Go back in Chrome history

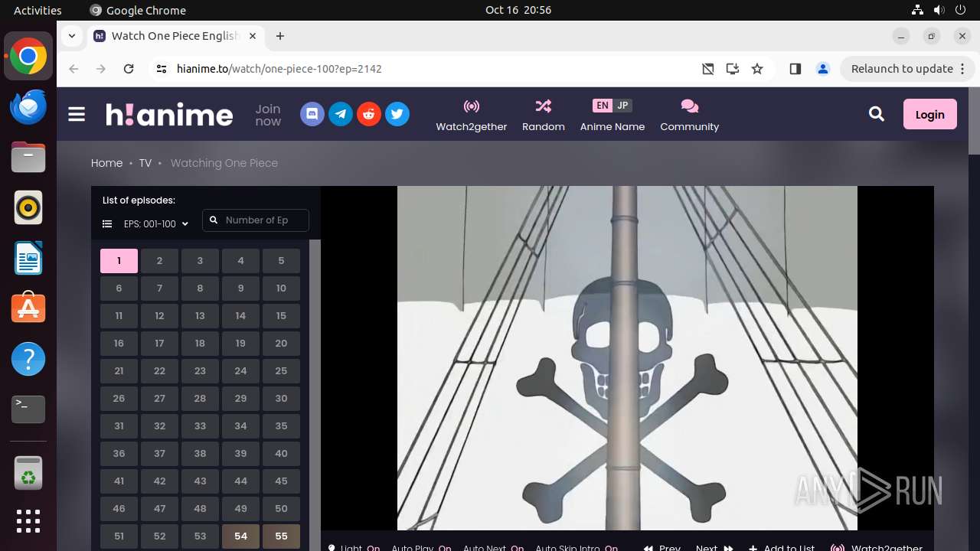[x=73, y=69]
